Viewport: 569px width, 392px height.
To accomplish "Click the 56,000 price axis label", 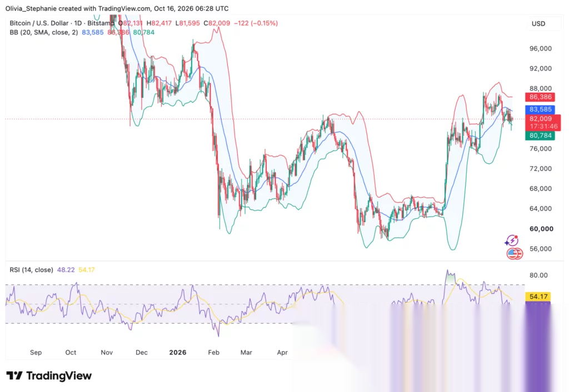I will pos(540,249).
